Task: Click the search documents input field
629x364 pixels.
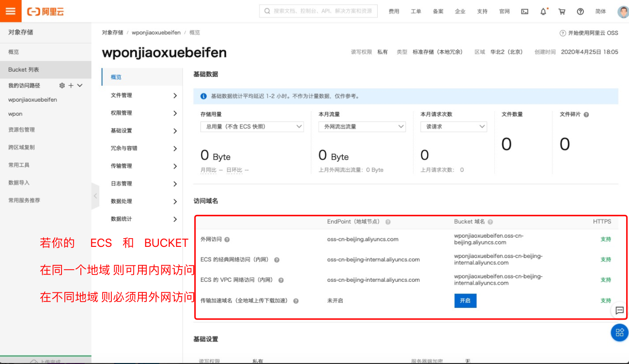Action: [x=319, y=11]
